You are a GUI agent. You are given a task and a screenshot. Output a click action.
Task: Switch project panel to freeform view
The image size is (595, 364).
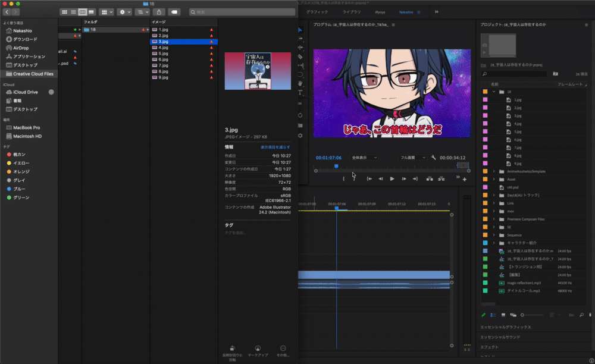(513, 315)
